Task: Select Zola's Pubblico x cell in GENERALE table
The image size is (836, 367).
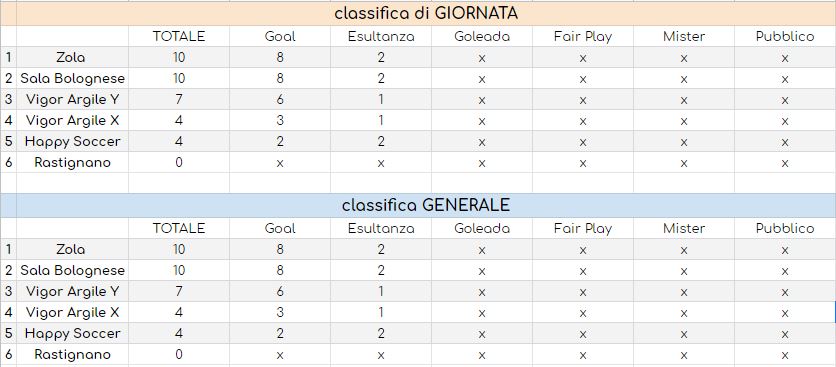Action: [x=785, y=250]
